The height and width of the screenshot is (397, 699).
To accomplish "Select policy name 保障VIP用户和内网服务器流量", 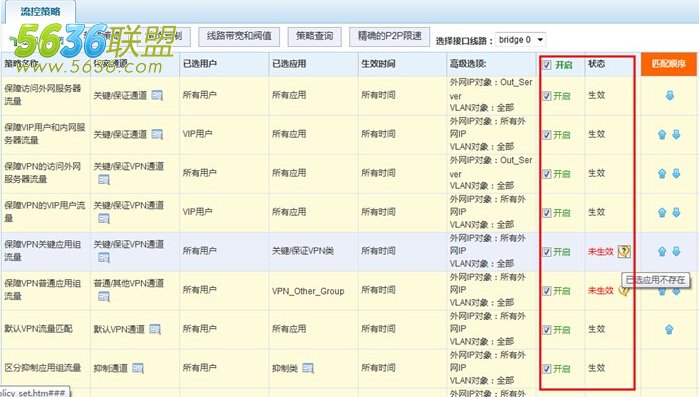I will coord(45,134).
